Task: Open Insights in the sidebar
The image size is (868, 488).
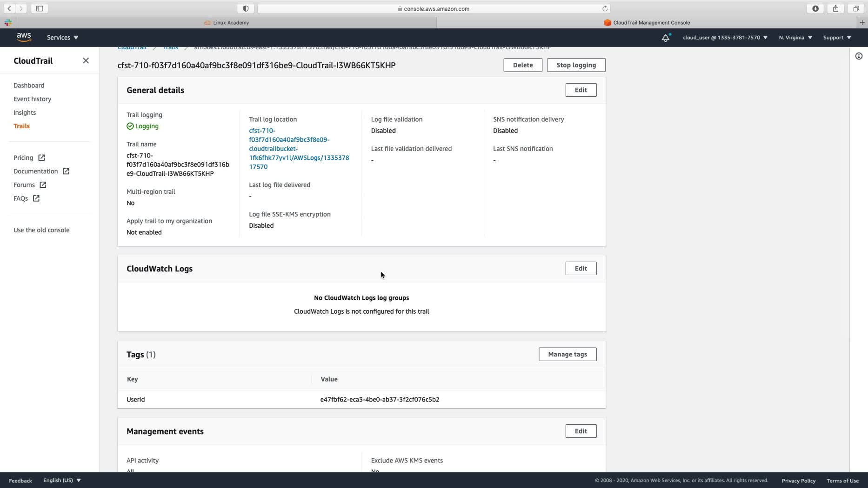Action: 25,112
